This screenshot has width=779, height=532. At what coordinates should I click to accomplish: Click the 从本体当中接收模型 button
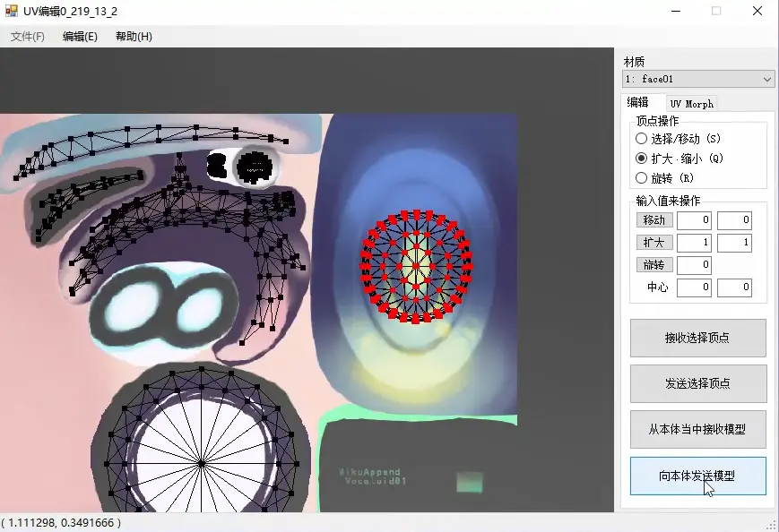click(698, 429)
